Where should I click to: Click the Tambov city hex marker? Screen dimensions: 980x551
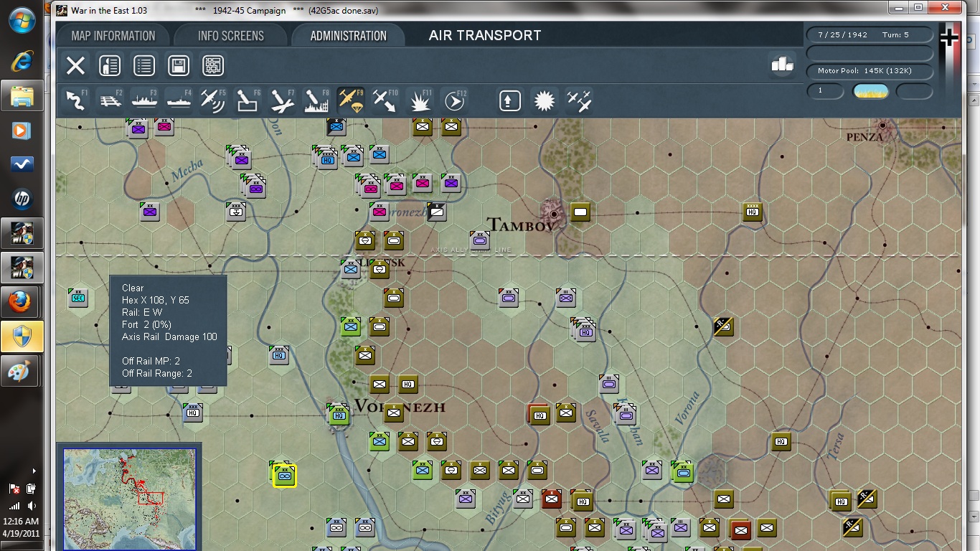click(x=554, y=213)
